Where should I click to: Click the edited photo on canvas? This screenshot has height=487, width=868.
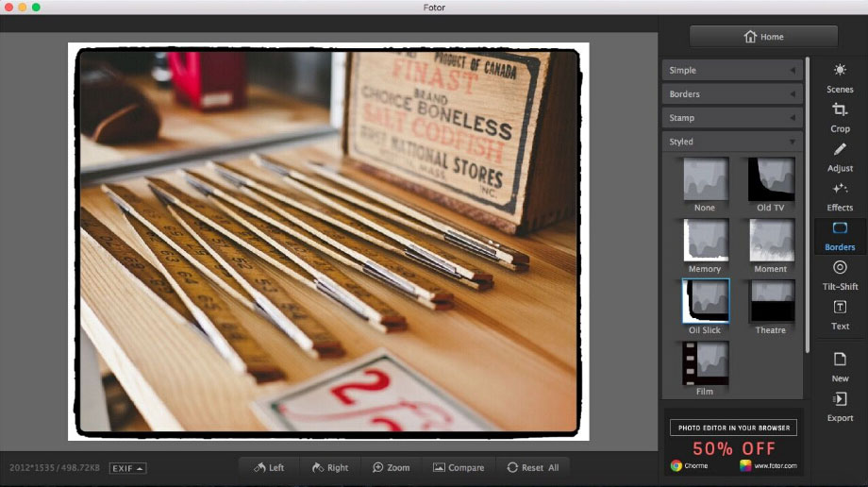328,241
